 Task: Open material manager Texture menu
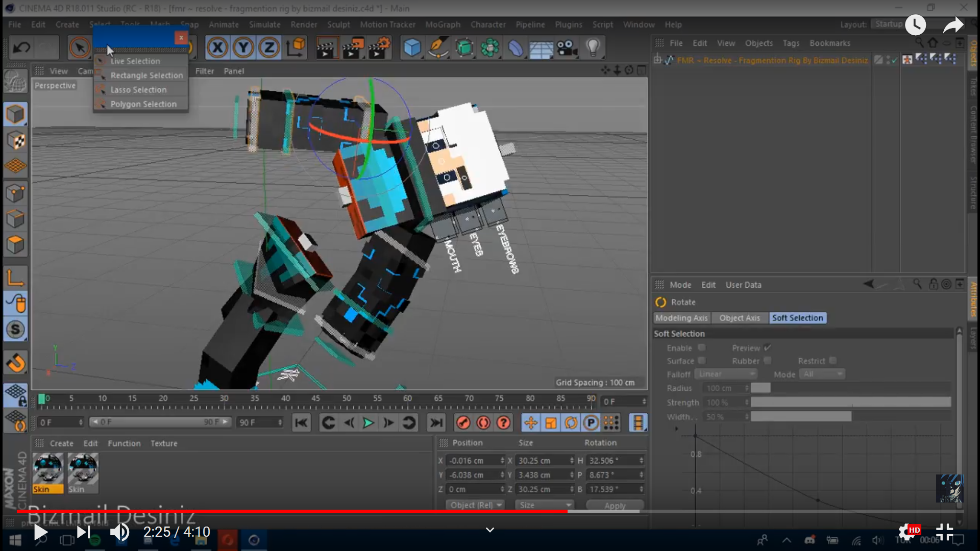click(164, 443)
